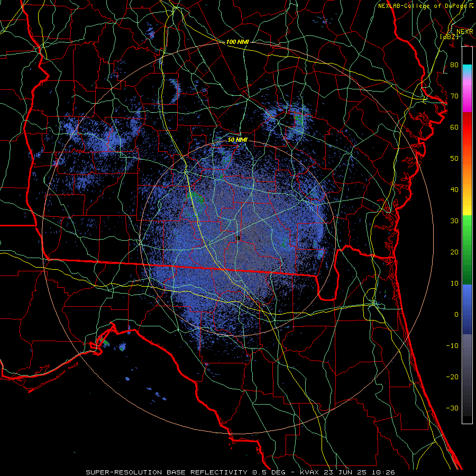
Task: Click the -10 value on the dBZ scale
Action: click(x=452, y=346)
